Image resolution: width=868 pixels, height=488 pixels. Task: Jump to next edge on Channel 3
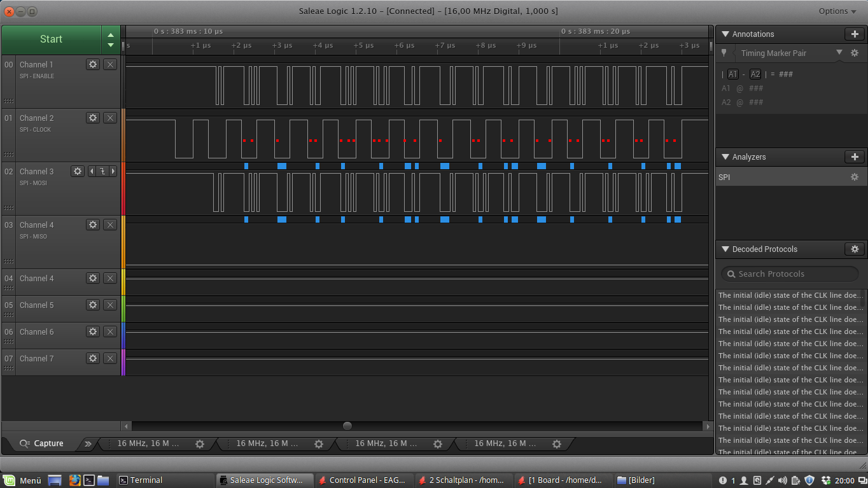tap(113, 171)
